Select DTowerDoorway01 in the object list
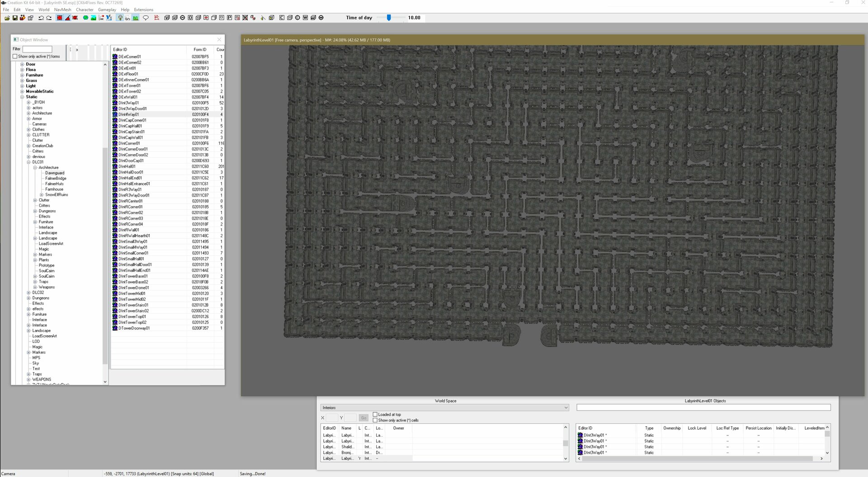Viewport: 868px width, 477px height. point(167,328)
